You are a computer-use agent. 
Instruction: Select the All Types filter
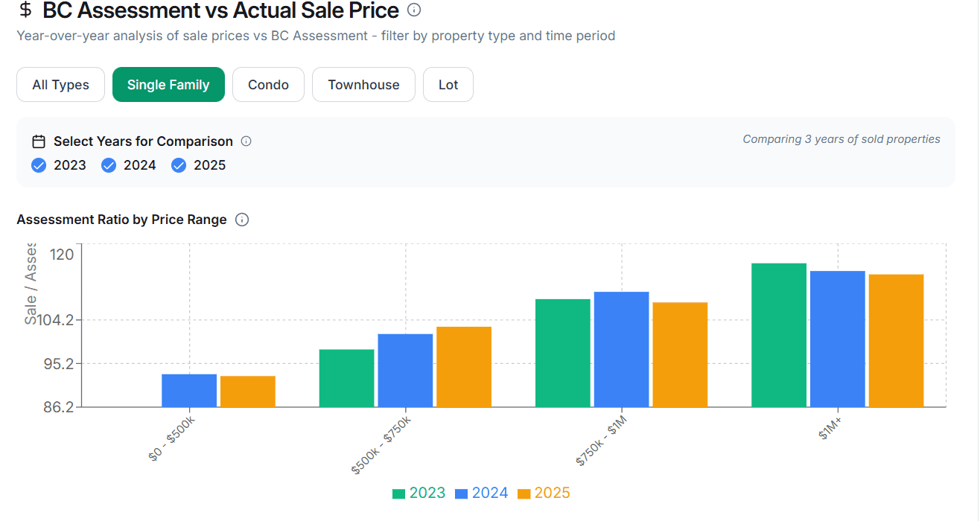60,85
